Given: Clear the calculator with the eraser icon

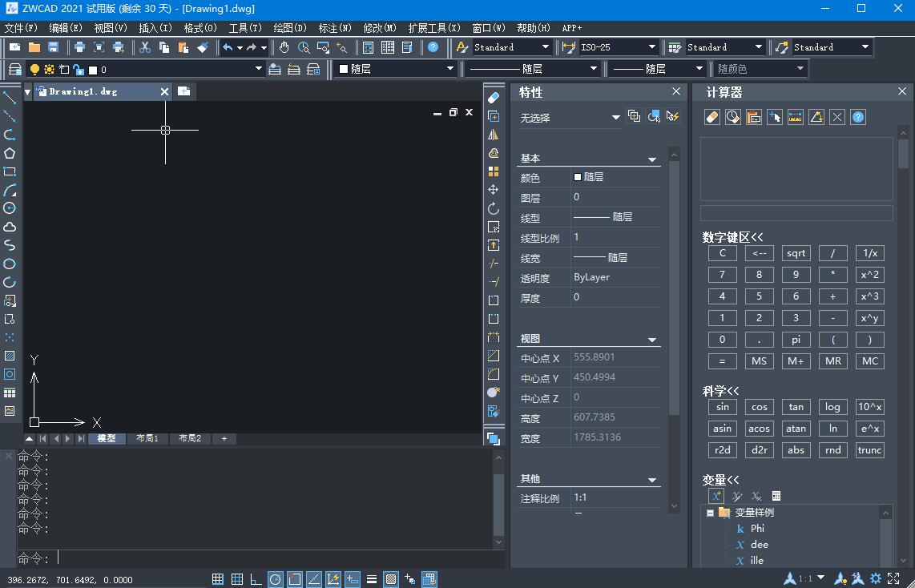Looking at the screenshot, I should (712, 117).
